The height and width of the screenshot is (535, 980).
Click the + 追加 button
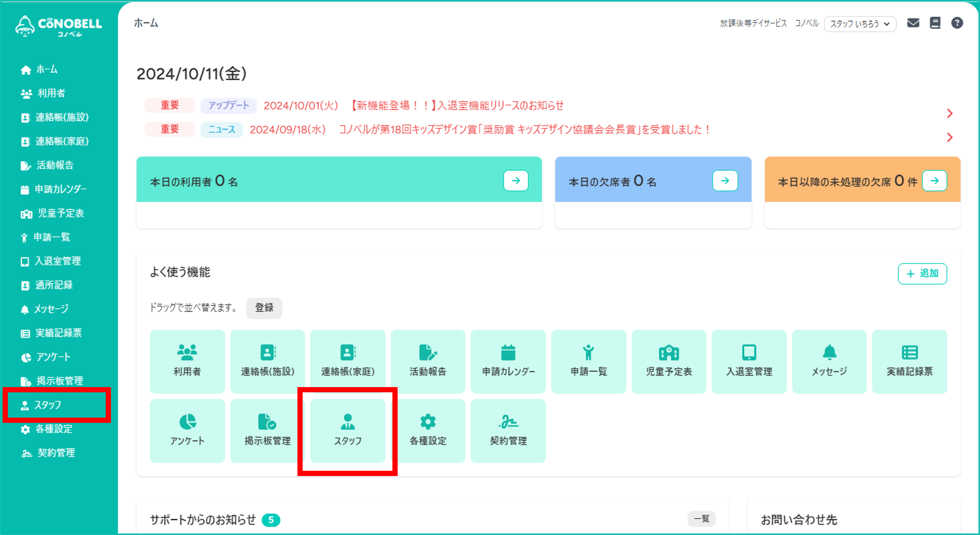tap(922, 273)
